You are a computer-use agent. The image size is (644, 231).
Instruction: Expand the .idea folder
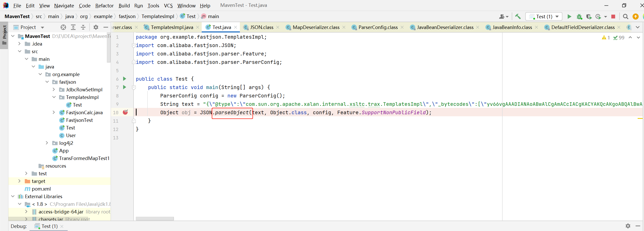pos(20,44)
